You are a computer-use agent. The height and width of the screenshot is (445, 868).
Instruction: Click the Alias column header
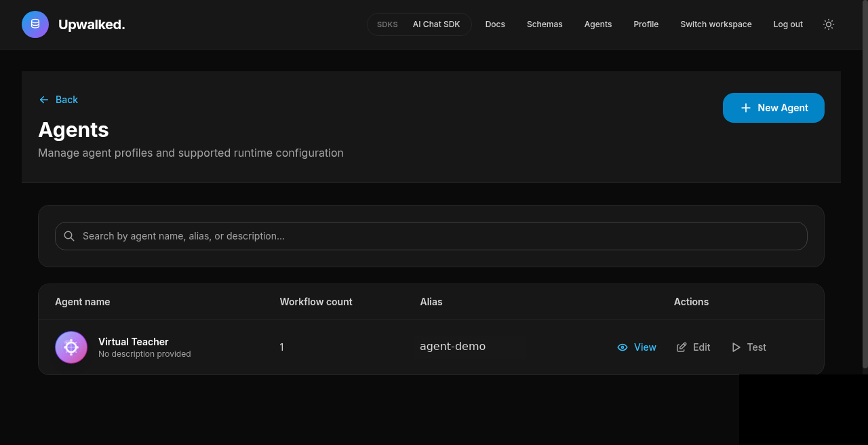[431, 302]
